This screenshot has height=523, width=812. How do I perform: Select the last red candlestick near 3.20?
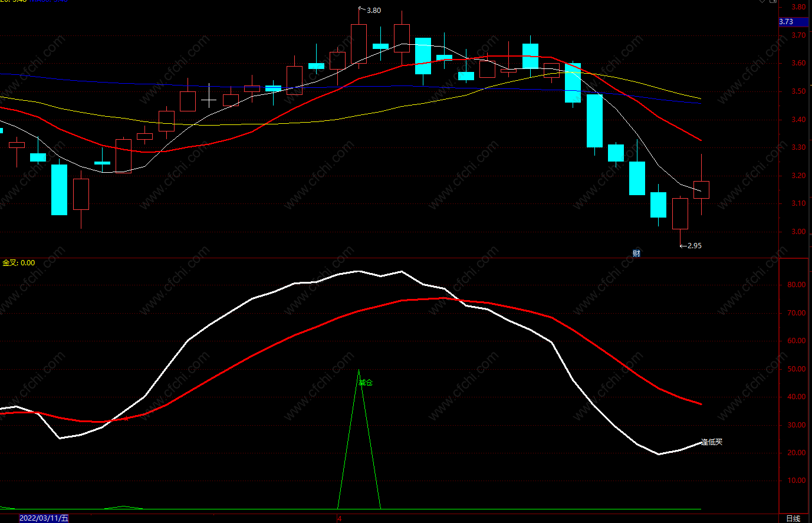[x=701, y=189]
